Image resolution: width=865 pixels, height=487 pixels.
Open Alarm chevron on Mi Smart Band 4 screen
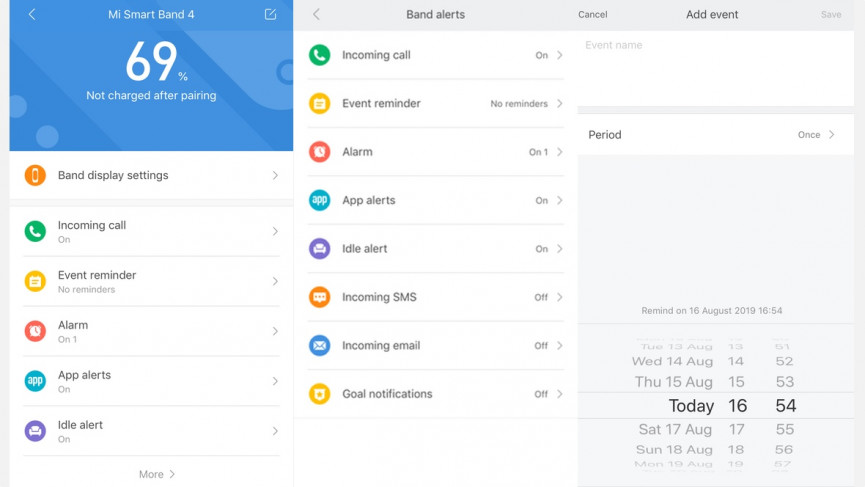275,331
